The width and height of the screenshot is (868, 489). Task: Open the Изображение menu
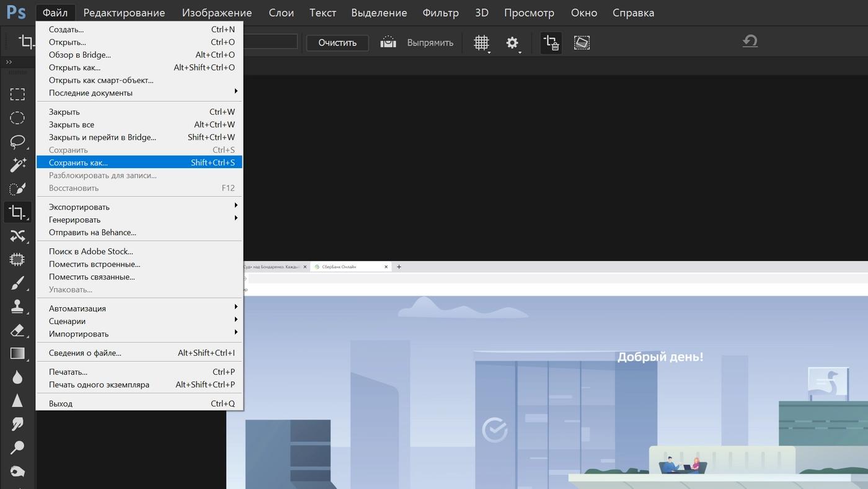pos(217,12)
